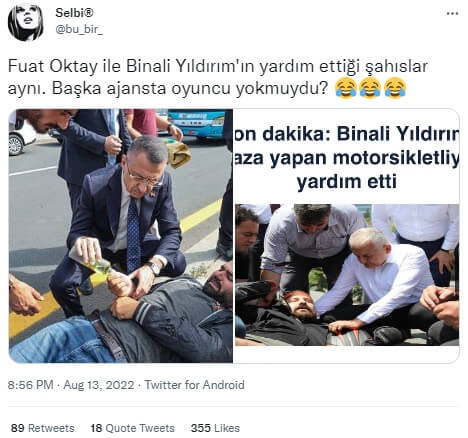Open the three-dot more options menu
Image resolution: width=468 pixels, height=438 pixels.
[452, 14]
